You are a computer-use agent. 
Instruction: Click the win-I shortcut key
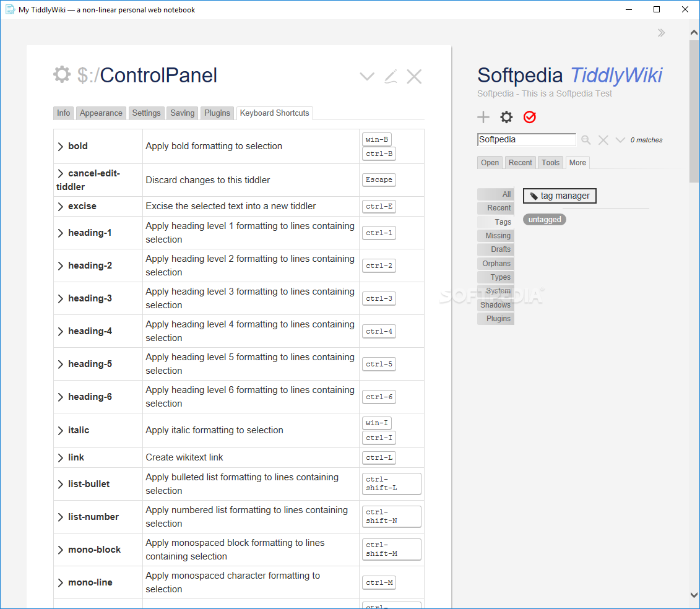pos(377,423)
